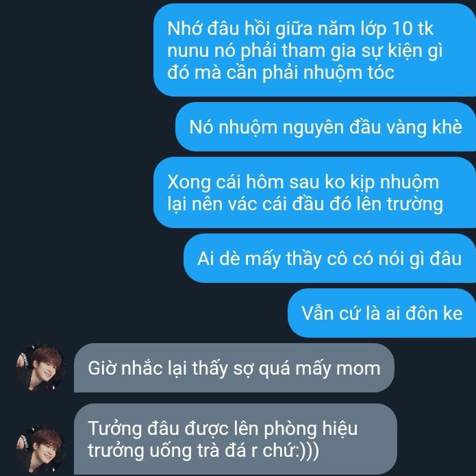The height and width of the screenshot is (476, 476).
Task: Click the word "nunu" in the first message
Action: [x=188, y=51]
